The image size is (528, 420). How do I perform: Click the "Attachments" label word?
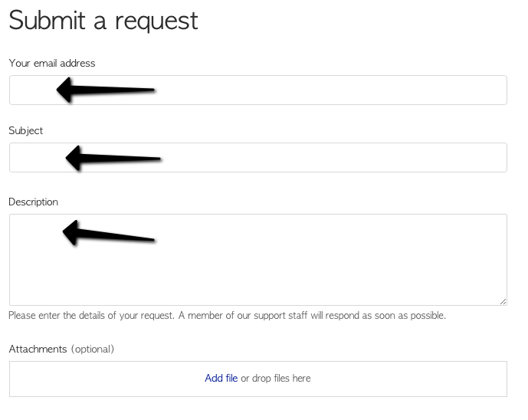pos(38,349)
